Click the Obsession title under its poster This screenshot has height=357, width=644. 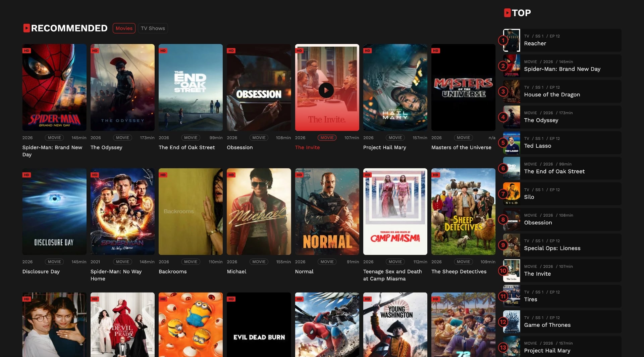(239, 147)
